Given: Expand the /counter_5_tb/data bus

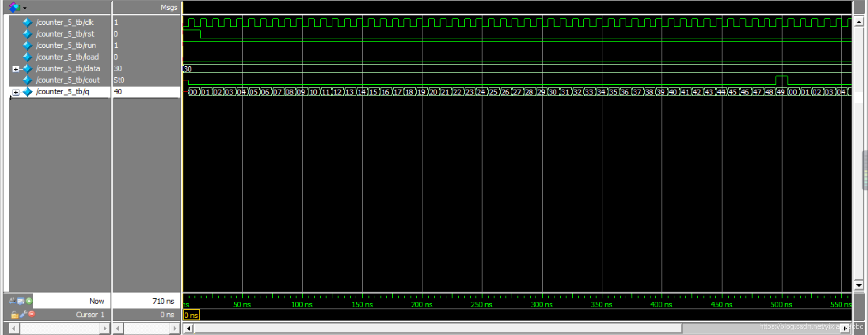Looking at the screenshot, I should click(16, 69).
